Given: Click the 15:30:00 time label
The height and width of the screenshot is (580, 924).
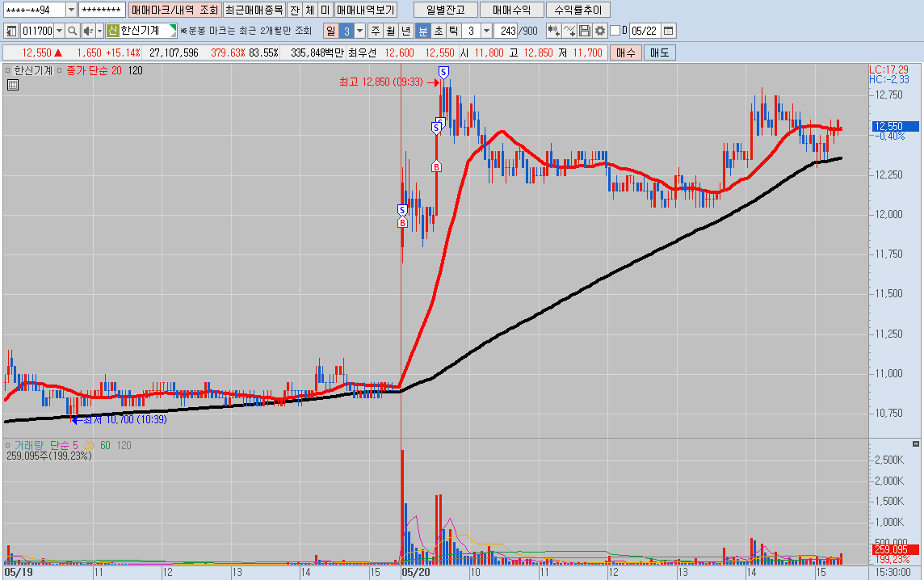Looking at the screenshot, I should click(892, 573).
